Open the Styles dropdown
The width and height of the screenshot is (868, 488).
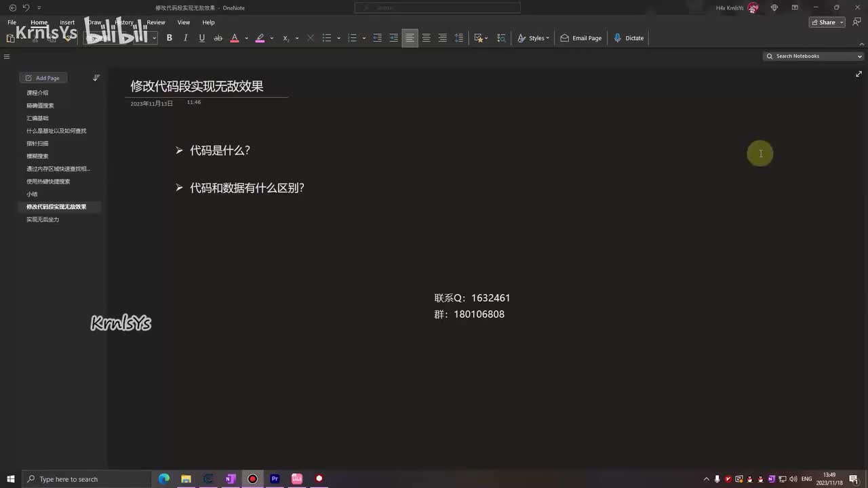(533, 38)
